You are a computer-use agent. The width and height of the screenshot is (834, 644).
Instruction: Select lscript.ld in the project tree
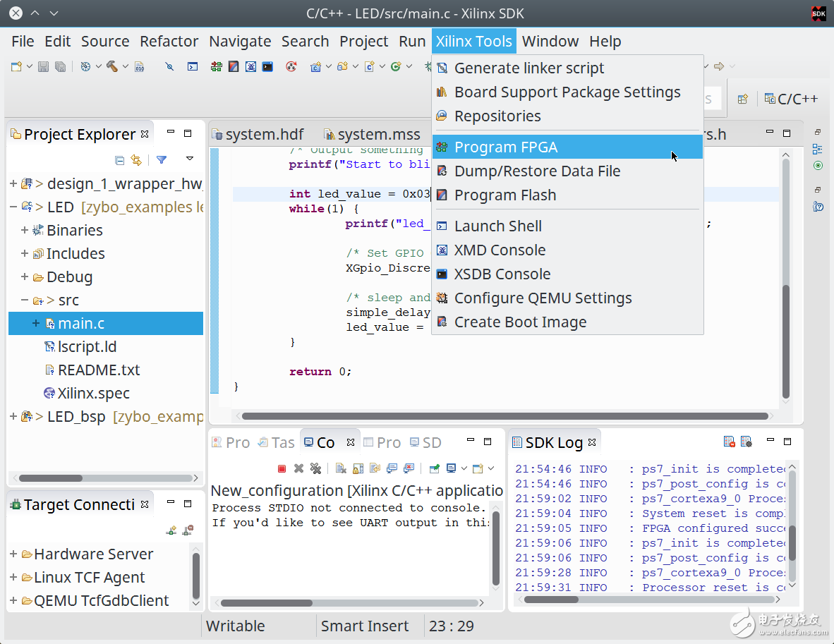(x=87, y=346)
